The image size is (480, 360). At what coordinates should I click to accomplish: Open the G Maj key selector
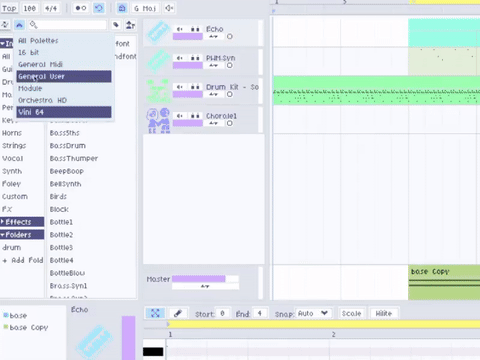point(145,8)
